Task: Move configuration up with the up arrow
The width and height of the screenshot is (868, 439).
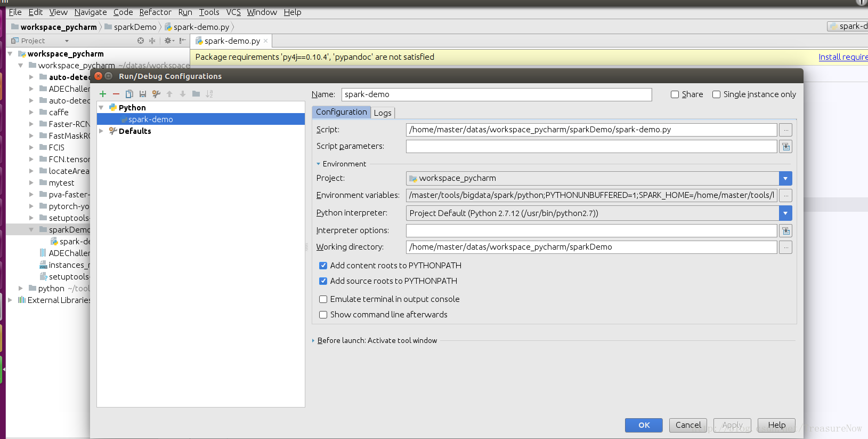Action: 169,94
